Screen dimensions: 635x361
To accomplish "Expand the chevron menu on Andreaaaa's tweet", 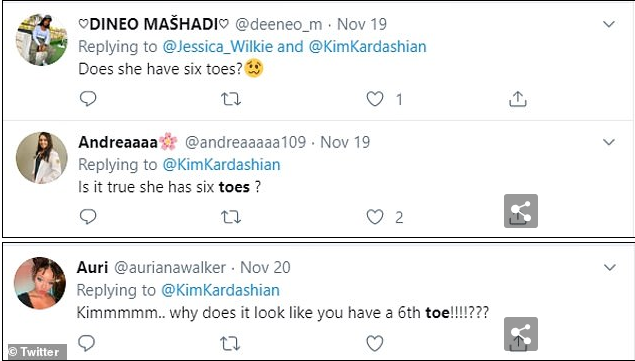I will point(609,142).
